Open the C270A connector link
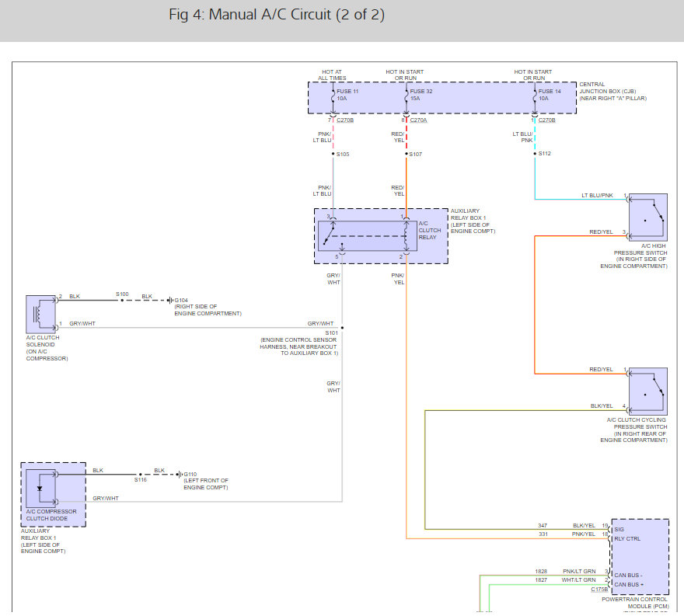This screenshot has width=684, height=616. (x=418, y=120)
